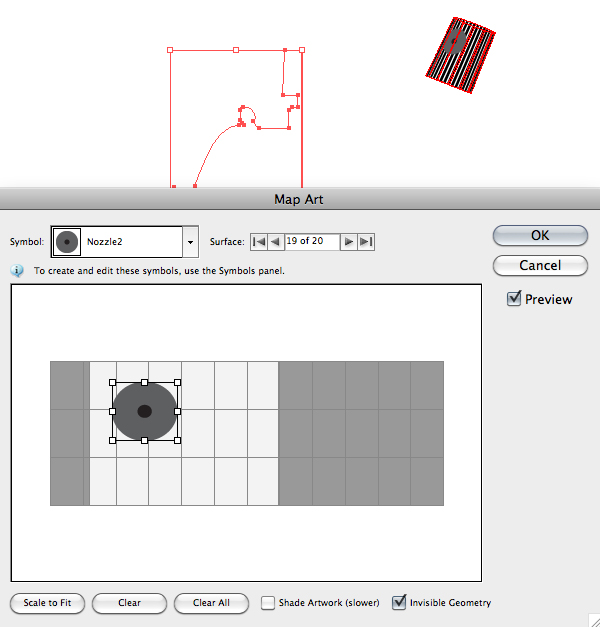Viewport: 600px width, 627px height.
Task: Uncheck Invisible Geometry
Action: [x=400, y=602]
